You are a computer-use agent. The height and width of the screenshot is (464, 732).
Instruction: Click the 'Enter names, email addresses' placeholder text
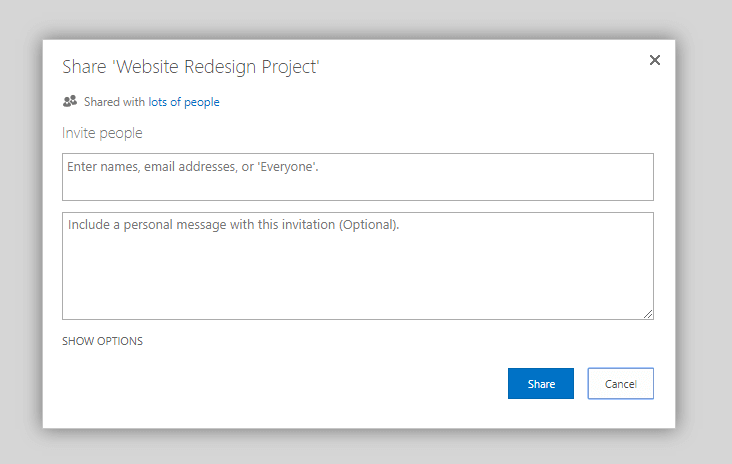193,166
